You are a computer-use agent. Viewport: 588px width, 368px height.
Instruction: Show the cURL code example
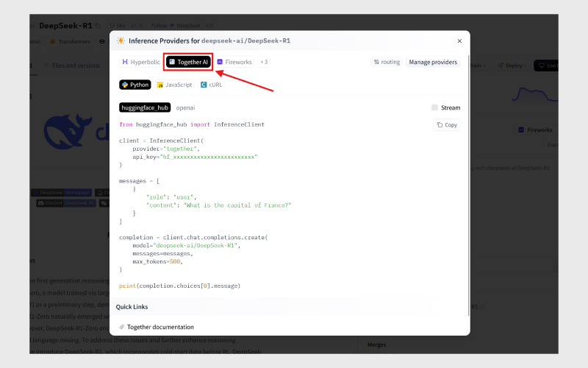pyautogui.click(x=211, y=85)
